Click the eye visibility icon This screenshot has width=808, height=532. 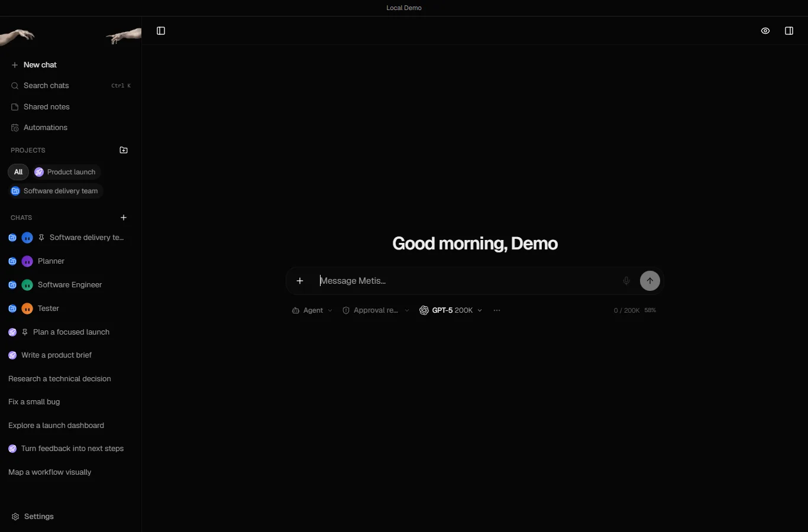(765, 31)
